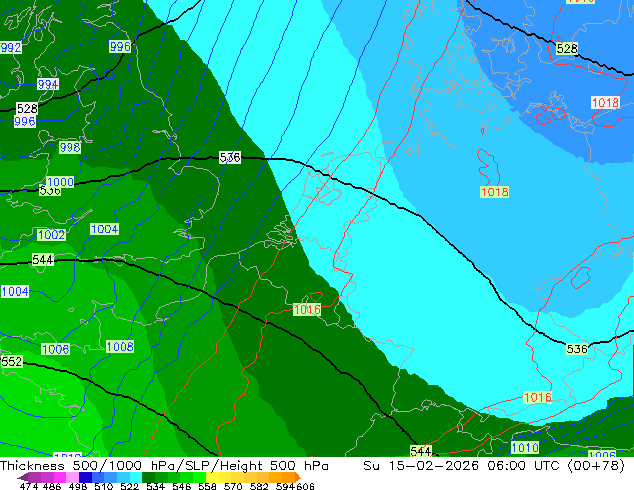The width and height of the screenshot is (634, 490).
Task: Click the blue 1010 isobar label
Action: point(525,448)
